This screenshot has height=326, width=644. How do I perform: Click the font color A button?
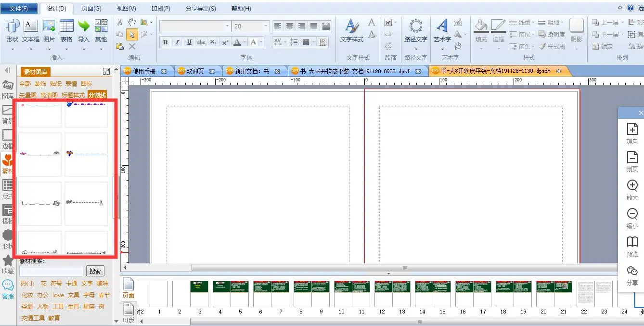[x=237, y=42]
